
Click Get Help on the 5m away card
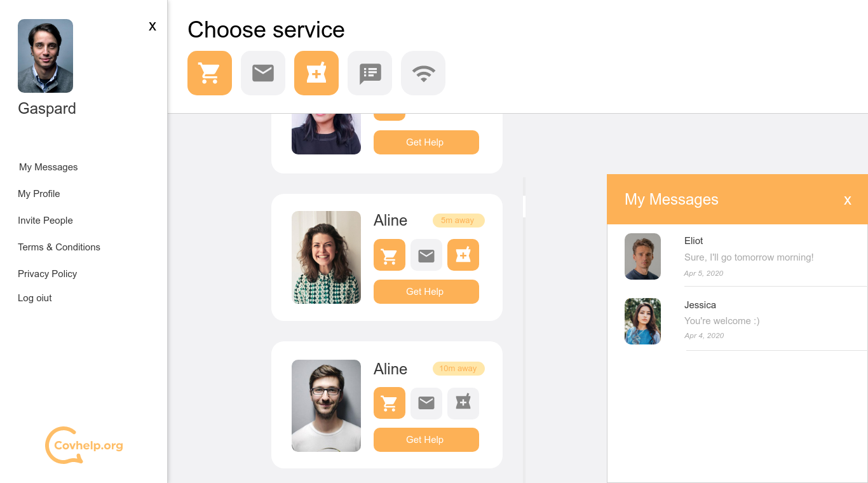point(426,292)
